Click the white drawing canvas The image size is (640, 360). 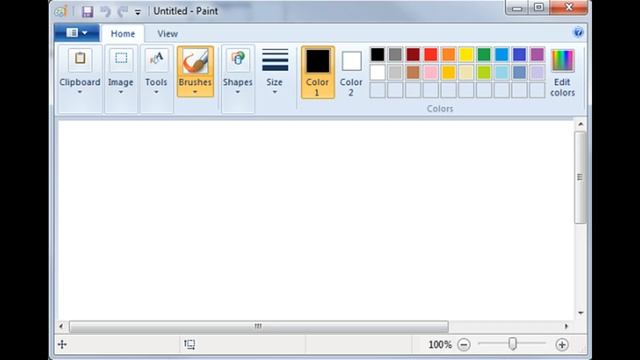pyautogui.click(x=316, y=220)
